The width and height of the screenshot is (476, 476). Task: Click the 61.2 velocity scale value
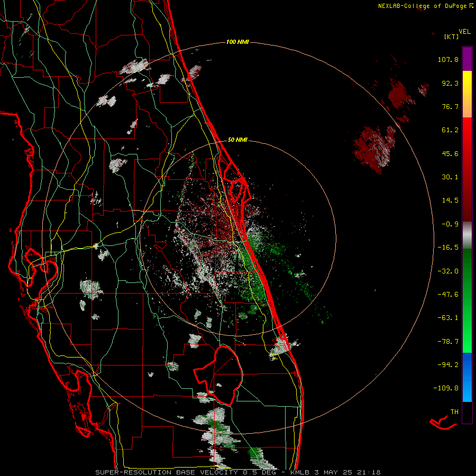(450, 130)
